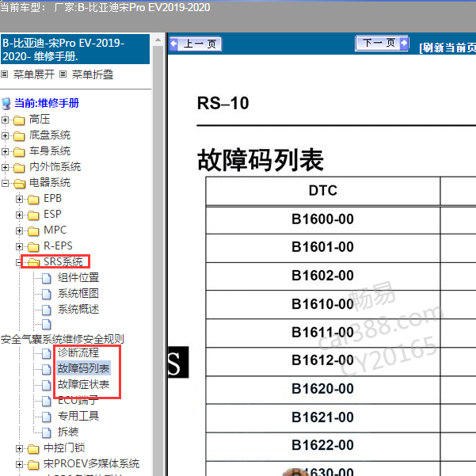476x476 pixels.
Task: Click the B1612-00 table cell
Action: pos(322,361)
